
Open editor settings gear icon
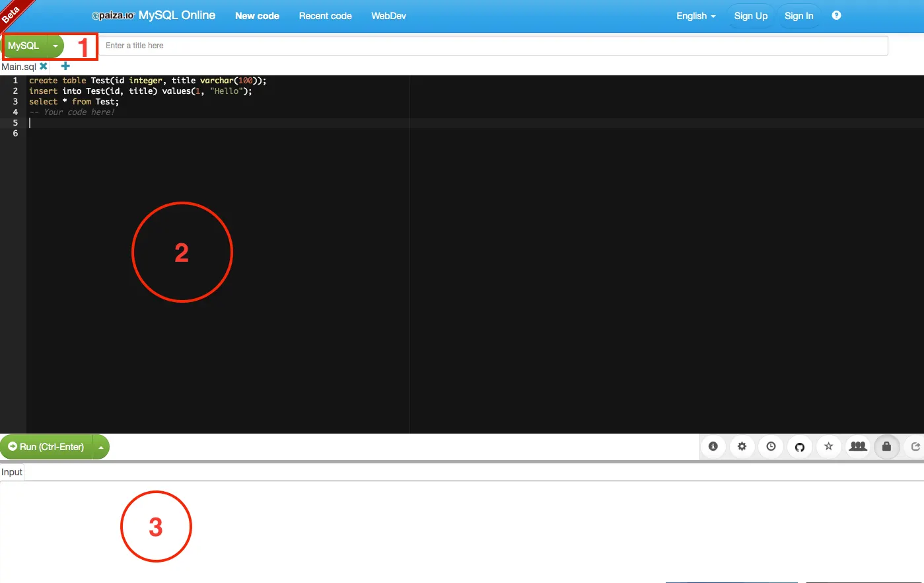pyautogui.click(x=742, y=447)
